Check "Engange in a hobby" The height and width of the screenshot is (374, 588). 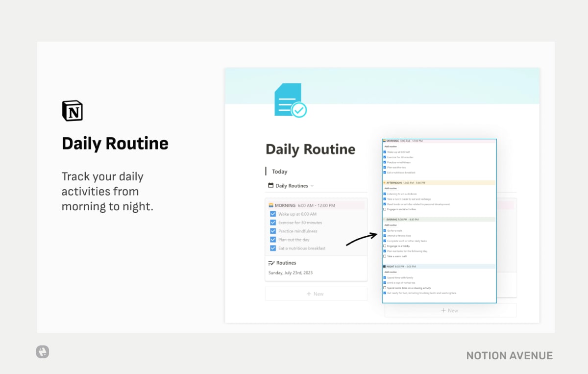(384, 246)
